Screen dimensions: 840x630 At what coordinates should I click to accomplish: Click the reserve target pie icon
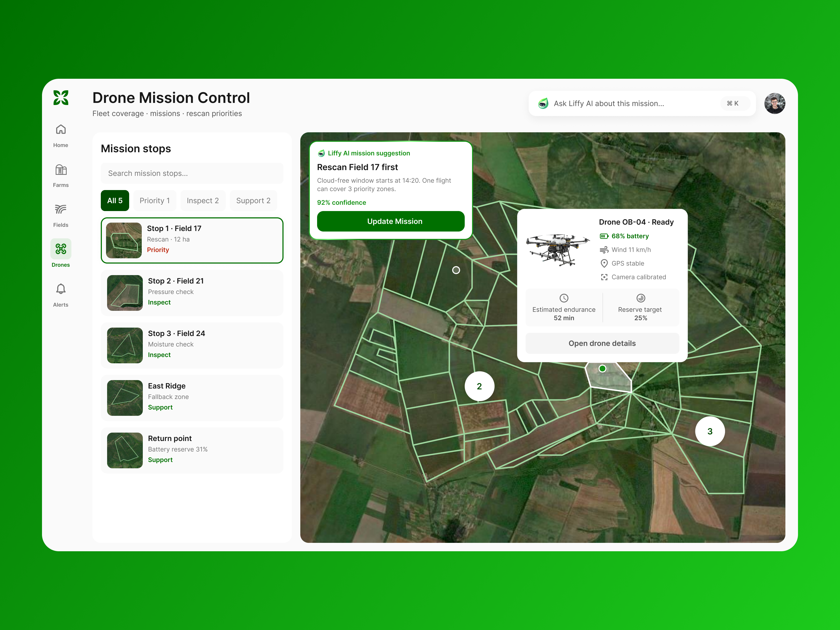641,298
